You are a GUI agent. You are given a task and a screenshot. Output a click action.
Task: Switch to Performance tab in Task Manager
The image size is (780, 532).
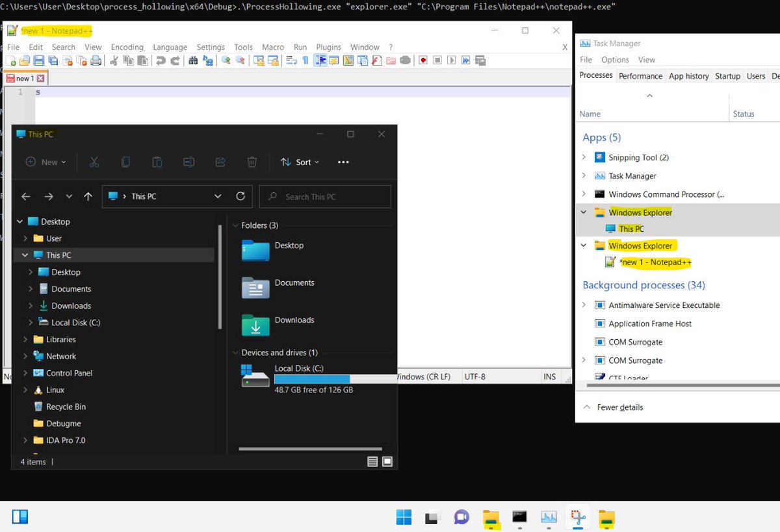point(640,76)
